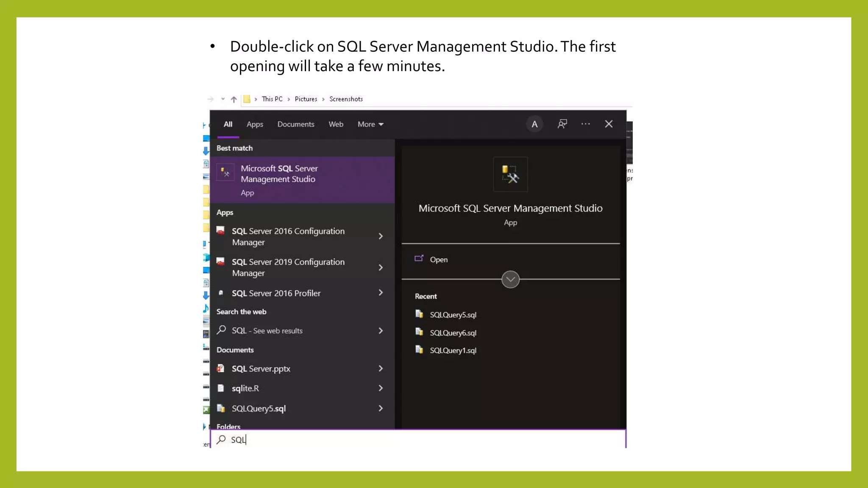Click SQL Server 2016 Configuration Manager icon
The image size is (868, 488).
click(220, 231)
